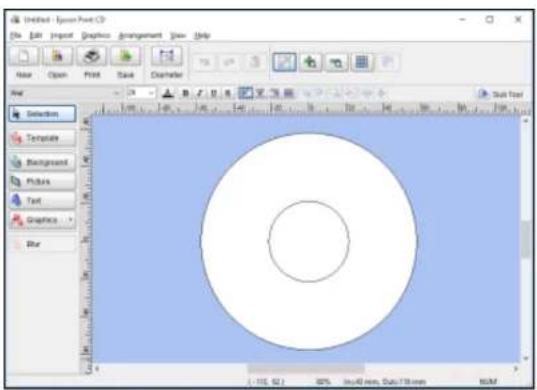This screenshot has width=537, height=390.
Task: Click the horizontal ruler above the canvas
Action: 310,108
